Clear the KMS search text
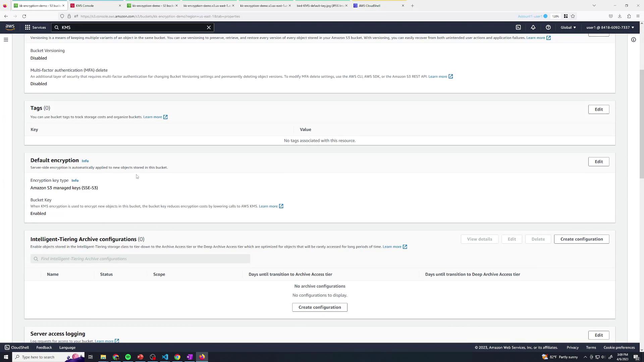The width and height of the screenshot is (644, 362). pos(209,27)
